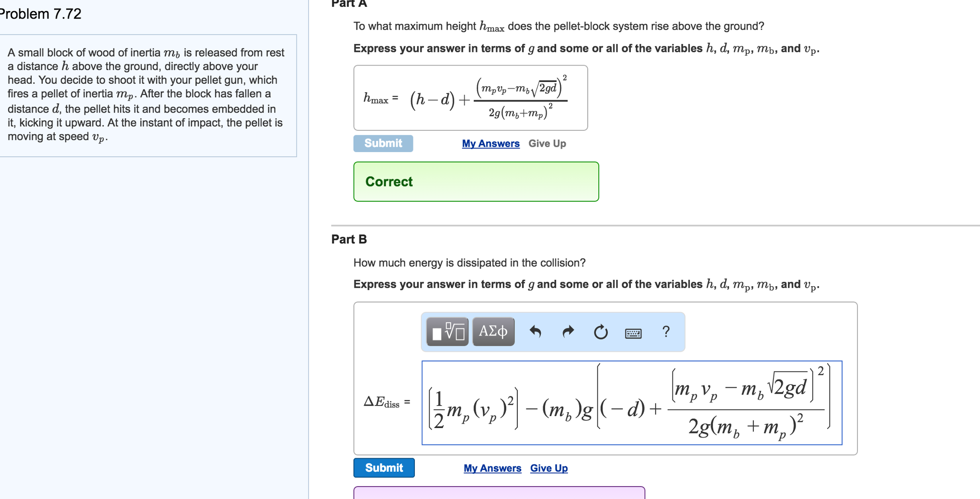Undo the last equation edit
The height and width of the screenshot is (499, 980).
click(535, 331)
